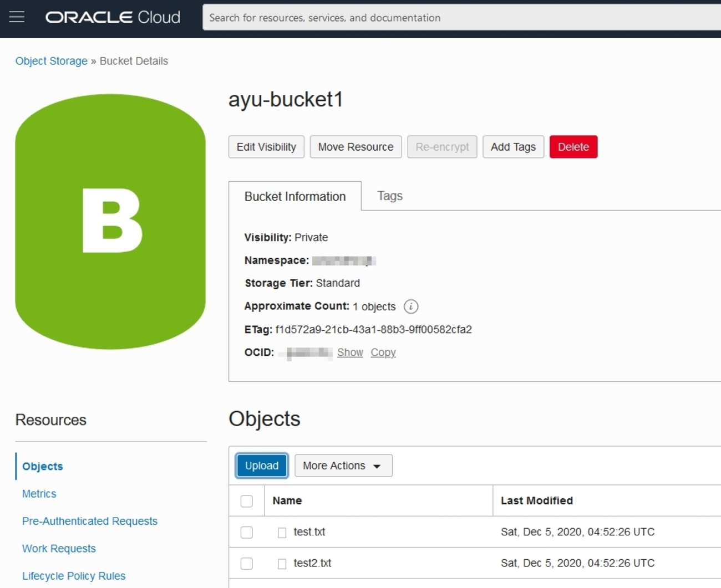Open the hamburger navigation menu
The width and height of the screenshot is (721, 588).
[x=17, y=17]
